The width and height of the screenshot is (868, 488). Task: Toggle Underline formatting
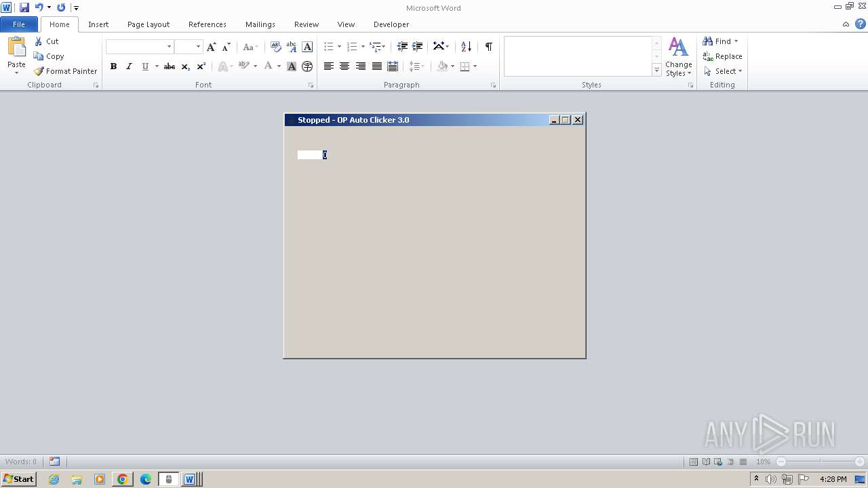[144, 66]
